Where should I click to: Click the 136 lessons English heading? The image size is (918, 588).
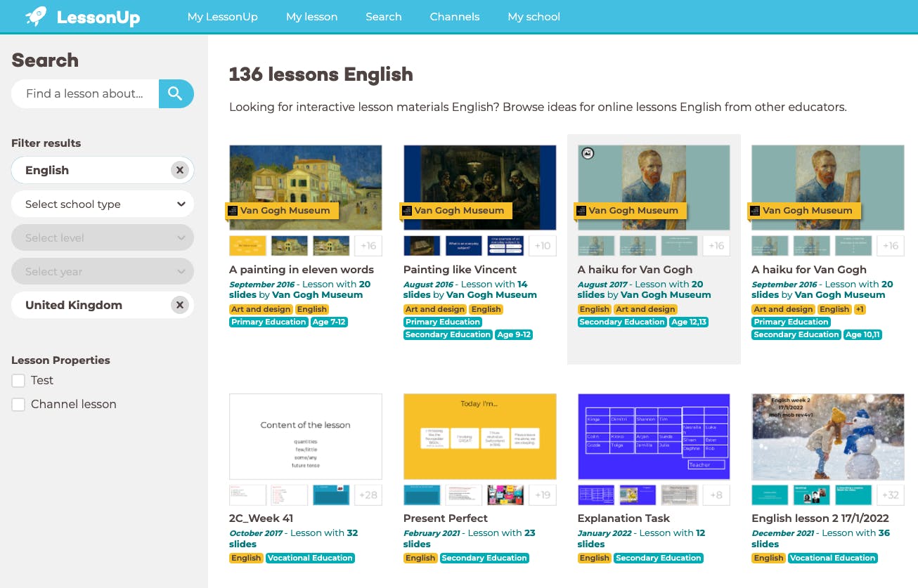pyautogui.click(x=321, y=74)
